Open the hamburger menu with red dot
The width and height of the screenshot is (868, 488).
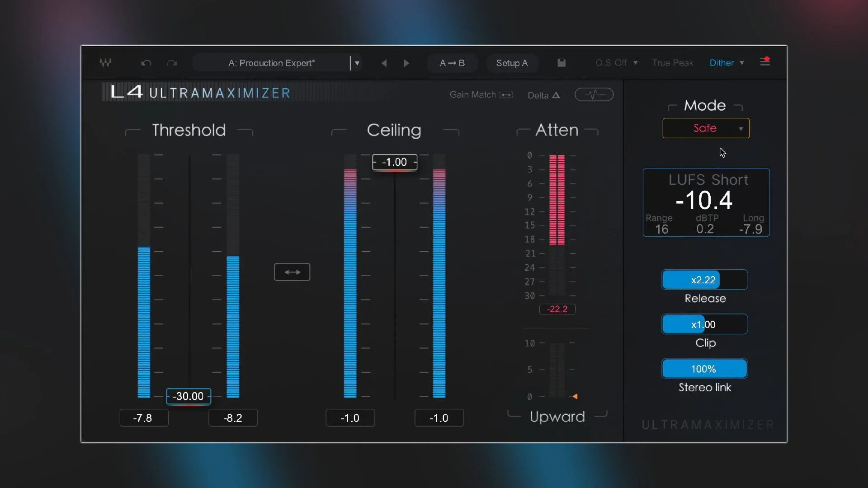click(x=765, y=61)
